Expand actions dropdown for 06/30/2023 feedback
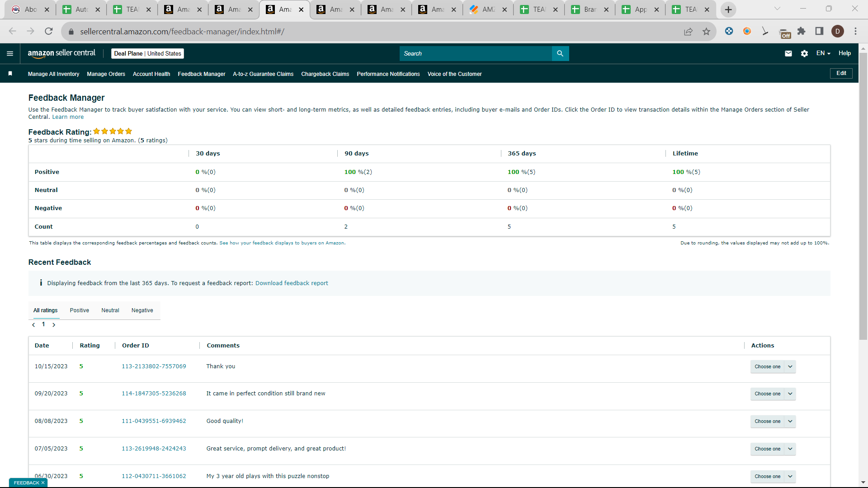This screenshot has width=868, height=488. point(790,476)
